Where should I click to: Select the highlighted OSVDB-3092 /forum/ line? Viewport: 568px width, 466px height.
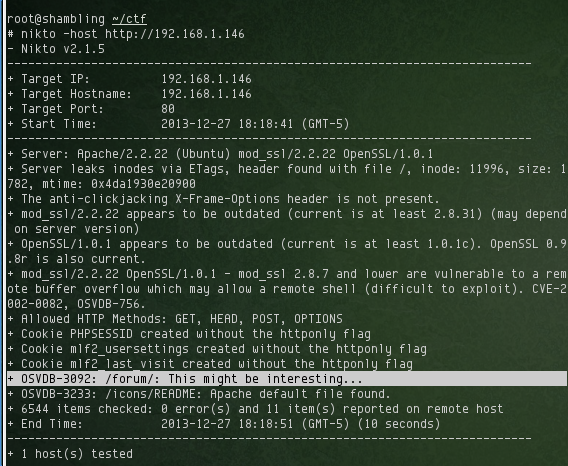(287, 379)
